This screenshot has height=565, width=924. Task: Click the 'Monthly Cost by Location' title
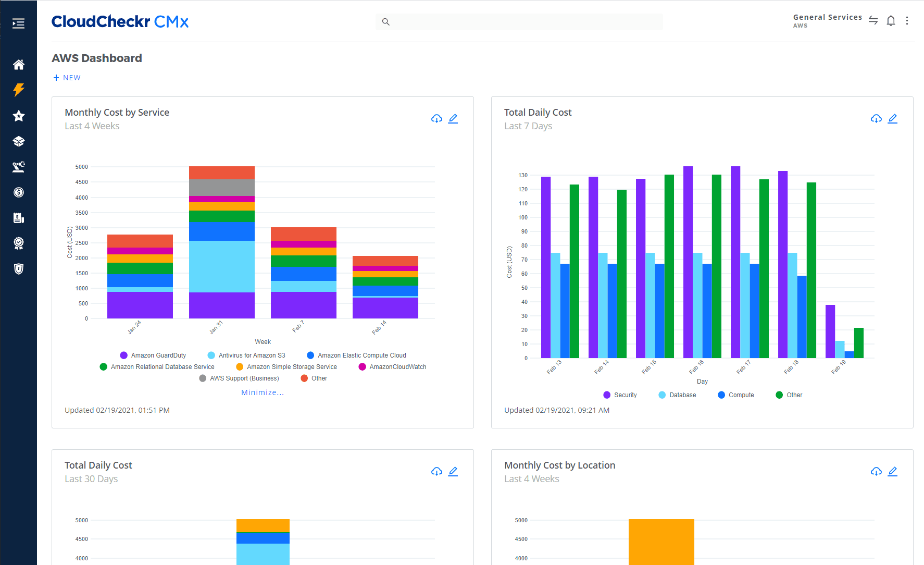560,465
